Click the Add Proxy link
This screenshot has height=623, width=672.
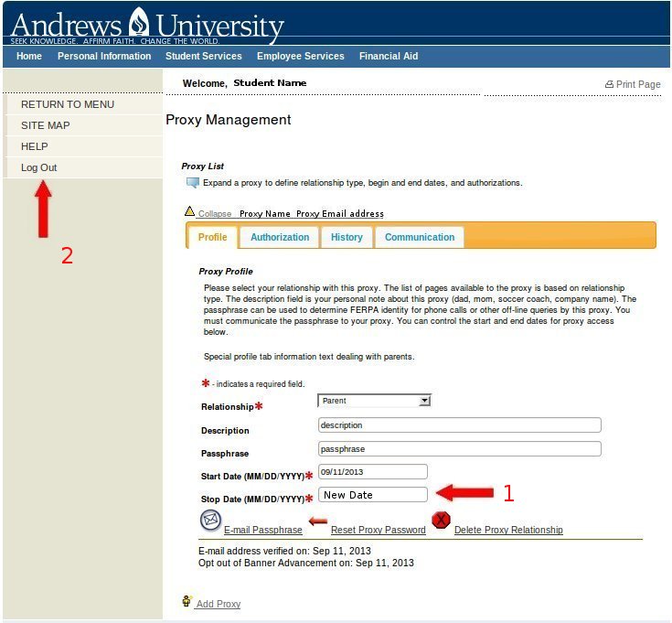(x=219, y=604)
